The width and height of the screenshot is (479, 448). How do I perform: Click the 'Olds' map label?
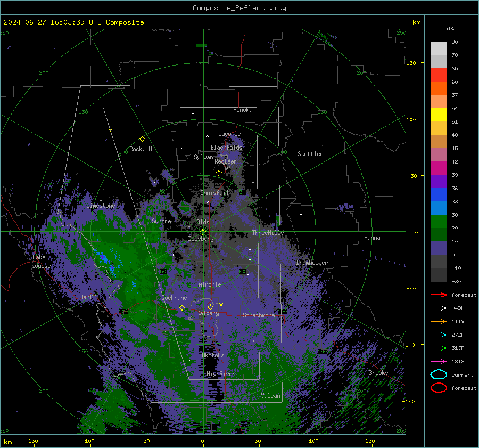point(203,222)
